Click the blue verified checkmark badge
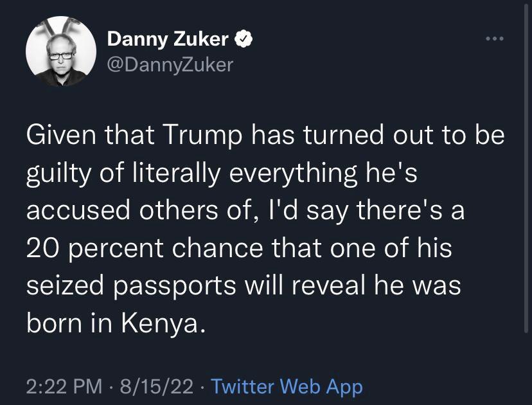 point(244,39)
